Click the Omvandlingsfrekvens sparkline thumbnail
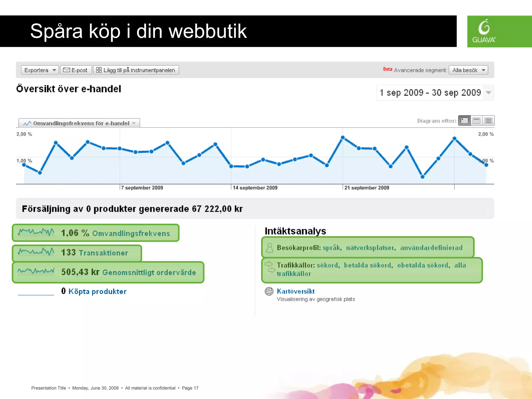Viewport: 532px width, 399px height. [36, 232]
